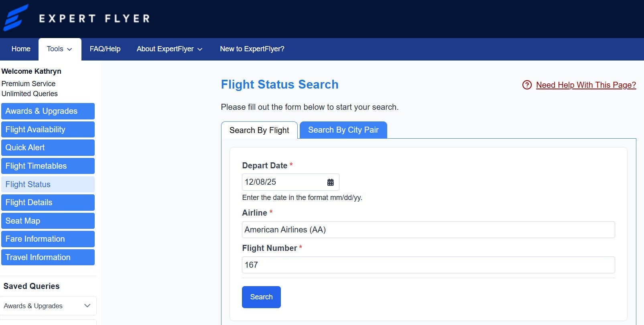644x325 pixels.
Task: Expand the Tools menu
Action: coord(59,49)
